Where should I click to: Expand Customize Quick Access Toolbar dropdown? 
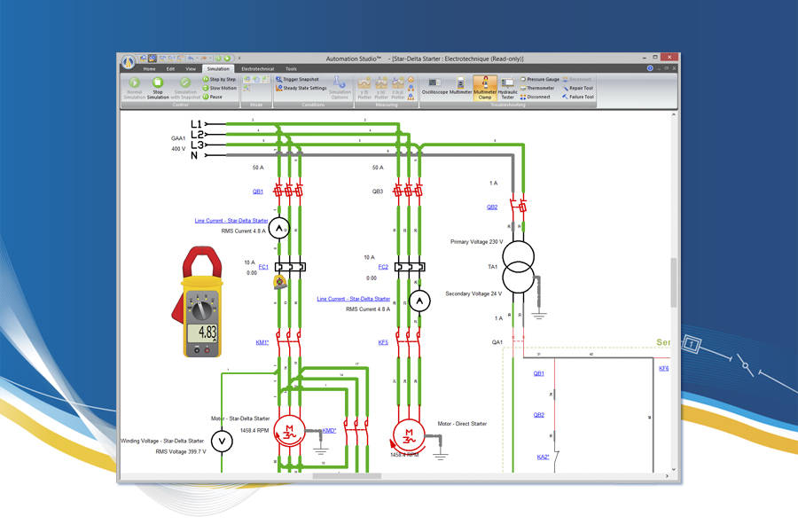pos(239,59)
